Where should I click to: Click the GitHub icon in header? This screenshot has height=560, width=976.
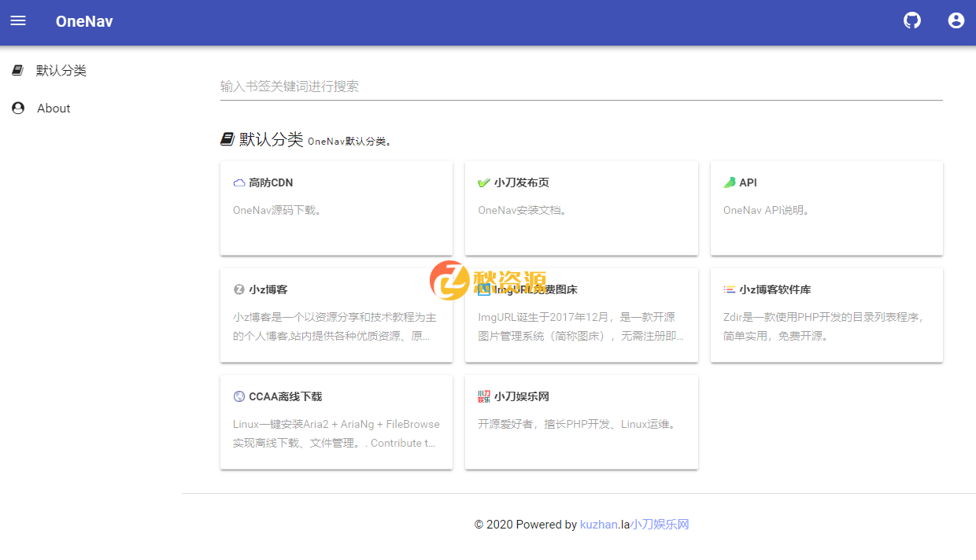tap(911, 21)
